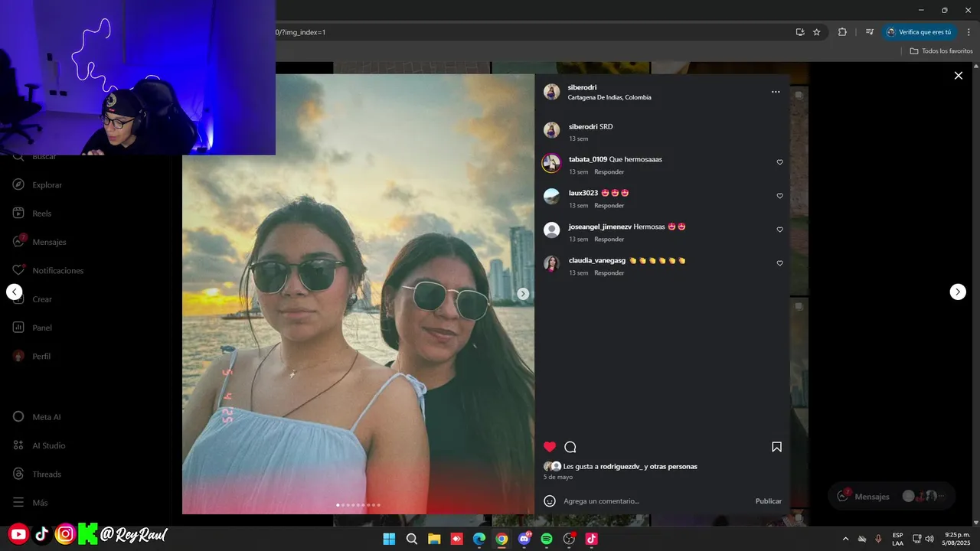Open siberodri profile from post header

click(x=582, y=87)
